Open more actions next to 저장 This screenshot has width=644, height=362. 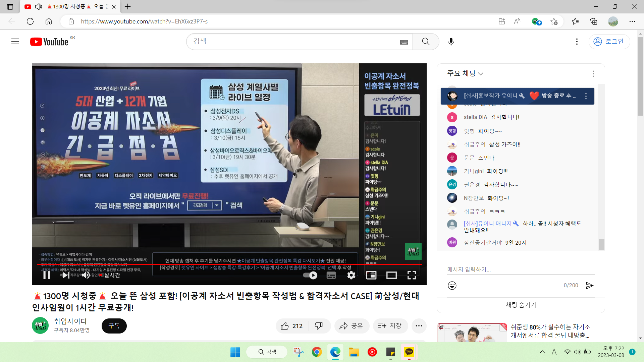point(419,326)
